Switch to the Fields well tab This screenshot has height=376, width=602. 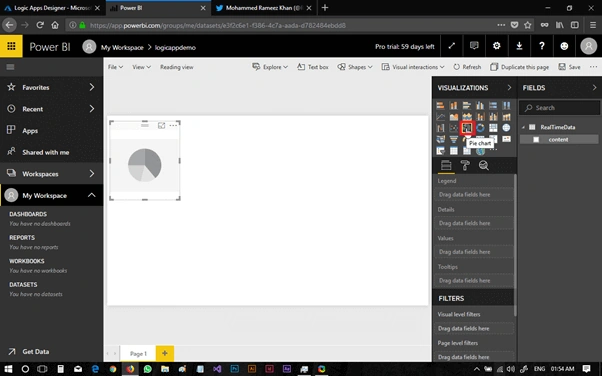446,166
